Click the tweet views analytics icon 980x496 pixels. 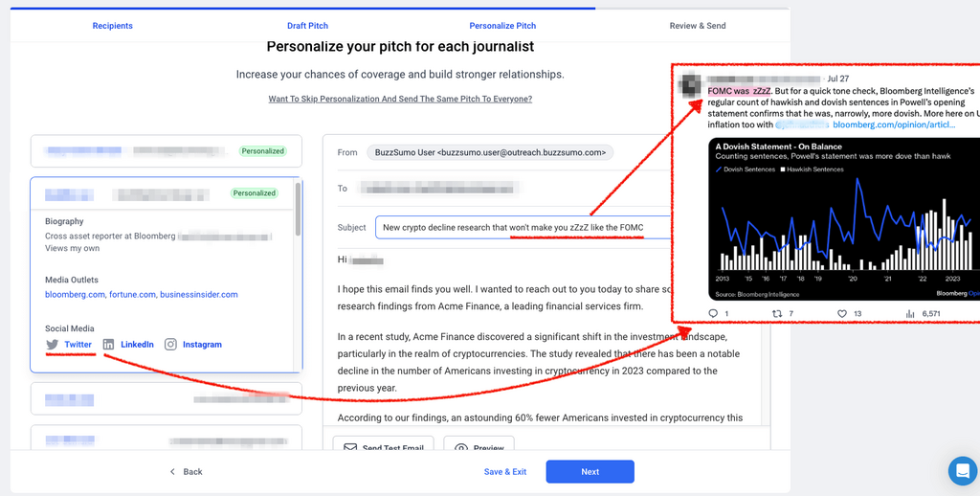909,313
